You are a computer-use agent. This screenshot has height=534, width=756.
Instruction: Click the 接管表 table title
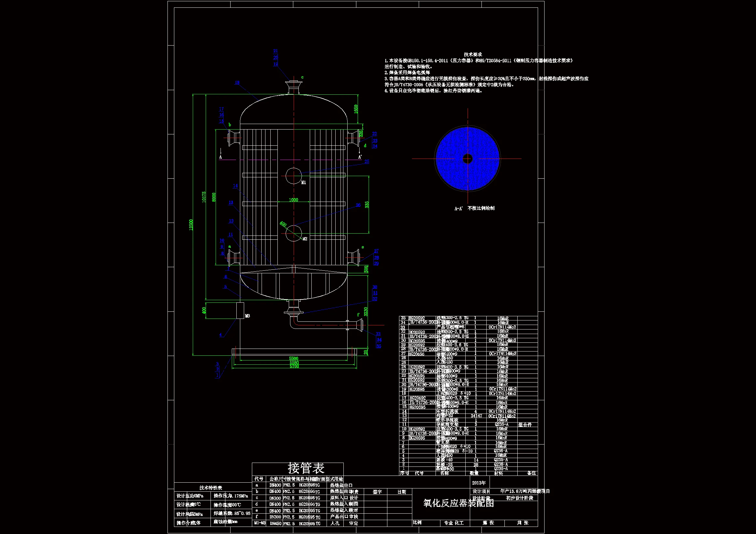click(306, 468)
